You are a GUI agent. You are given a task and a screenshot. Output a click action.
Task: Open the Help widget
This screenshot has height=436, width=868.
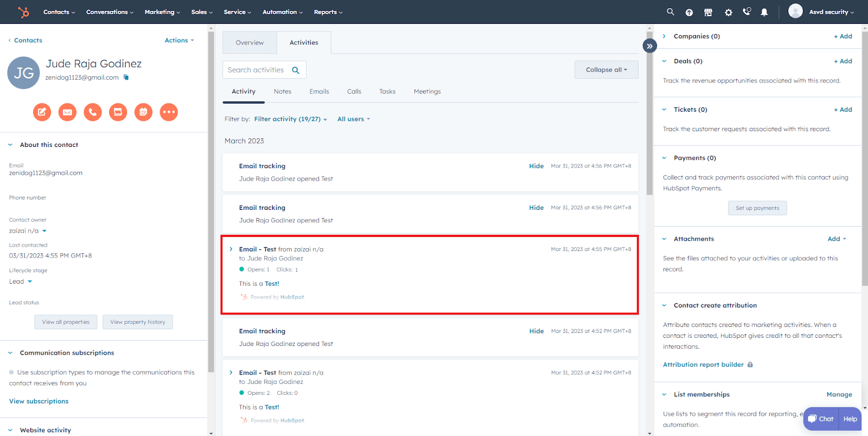(850, 419)
